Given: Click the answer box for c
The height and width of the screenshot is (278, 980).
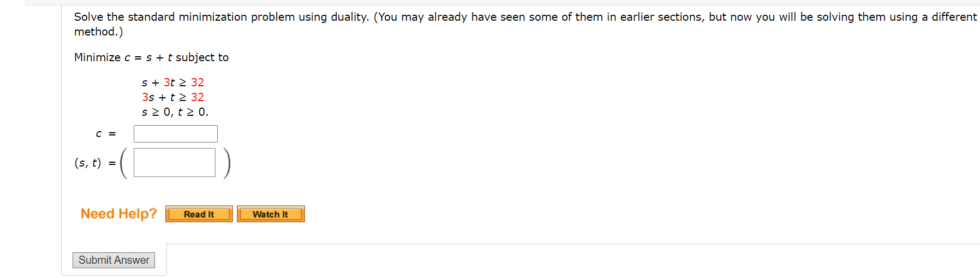Looking at the screenshot, I should pyautogui.click(x=176, y=134).
